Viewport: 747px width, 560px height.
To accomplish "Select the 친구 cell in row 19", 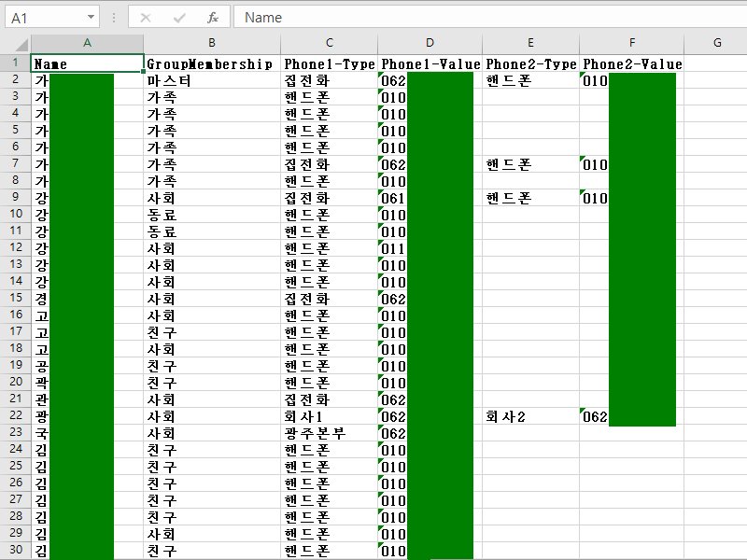I will 212,366.
